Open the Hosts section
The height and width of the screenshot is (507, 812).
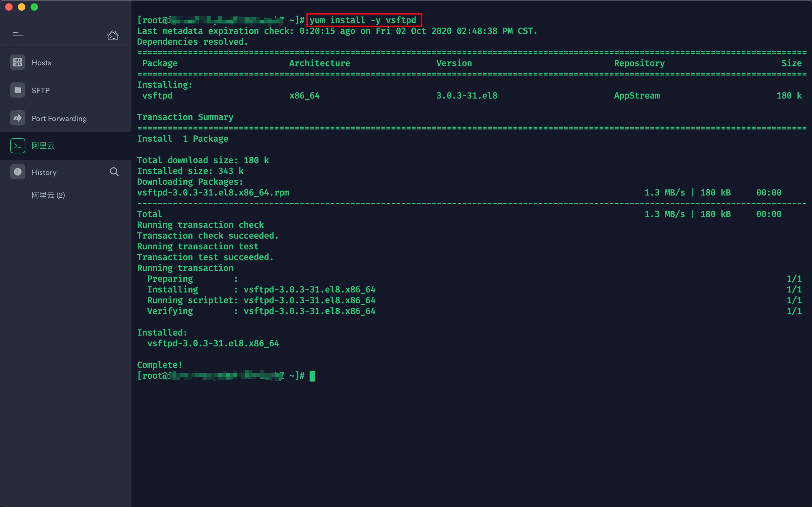point(41,63)
